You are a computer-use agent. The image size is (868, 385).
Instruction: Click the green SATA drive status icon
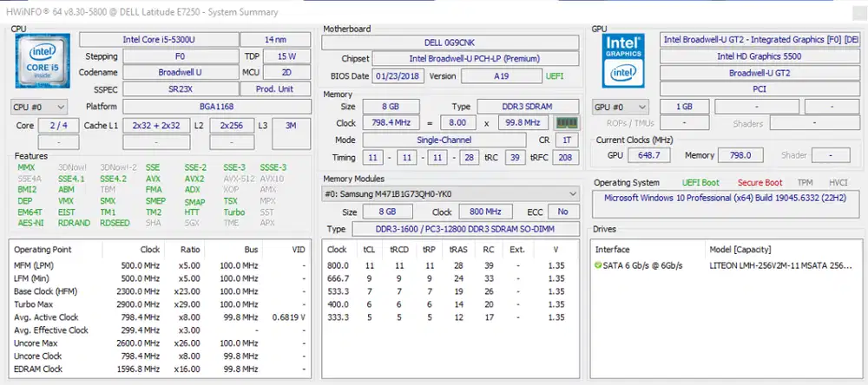[x=598, y=265]
